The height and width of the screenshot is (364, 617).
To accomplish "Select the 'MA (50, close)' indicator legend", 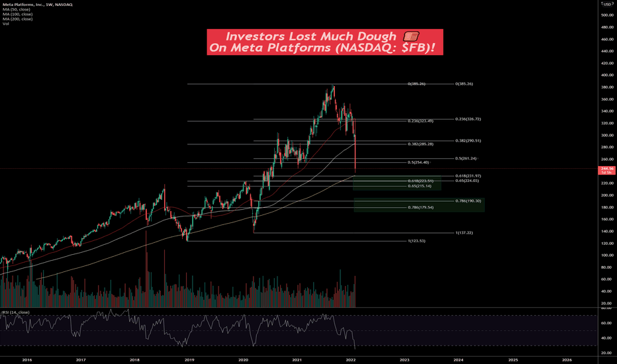I will [x=17, y=9].
